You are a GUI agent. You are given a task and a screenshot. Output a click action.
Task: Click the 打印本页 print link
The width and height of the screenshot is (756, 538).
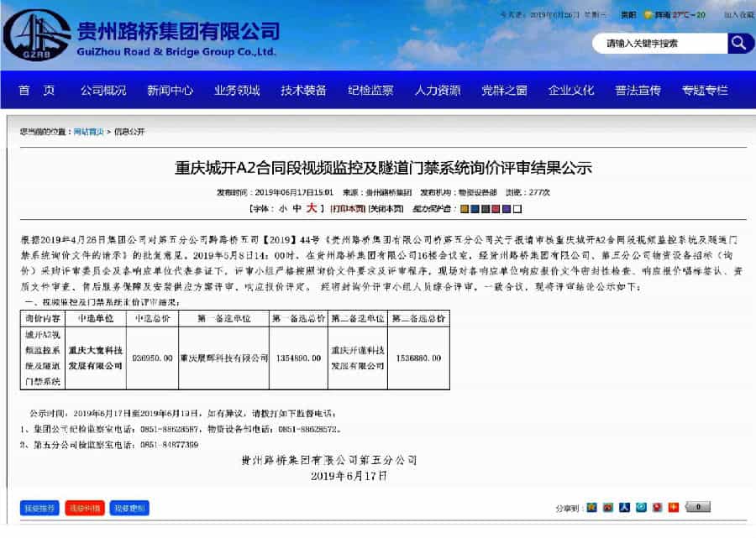pyautogui.click(x=348, y=208)
